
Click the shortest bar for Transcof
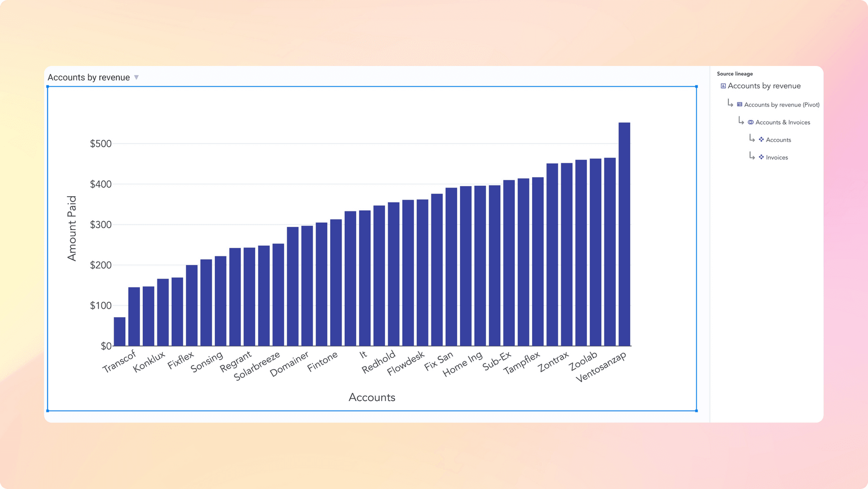tap(119, 331)
